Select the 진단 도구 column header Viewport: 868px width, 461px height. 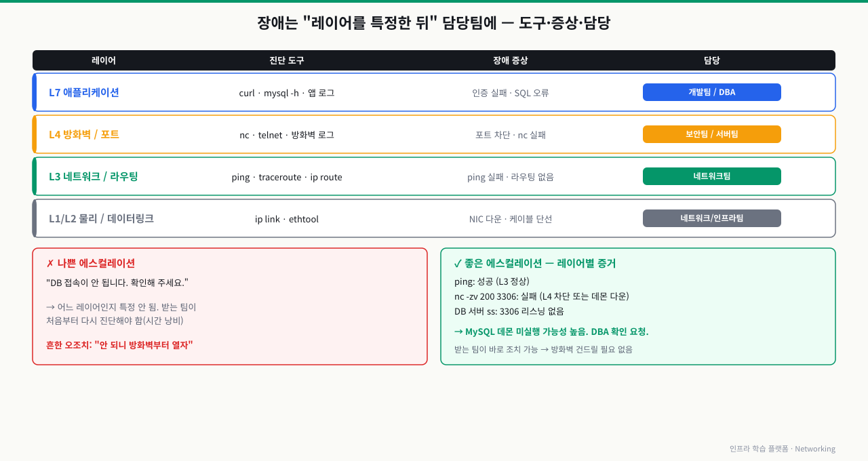tap(287, 60)
